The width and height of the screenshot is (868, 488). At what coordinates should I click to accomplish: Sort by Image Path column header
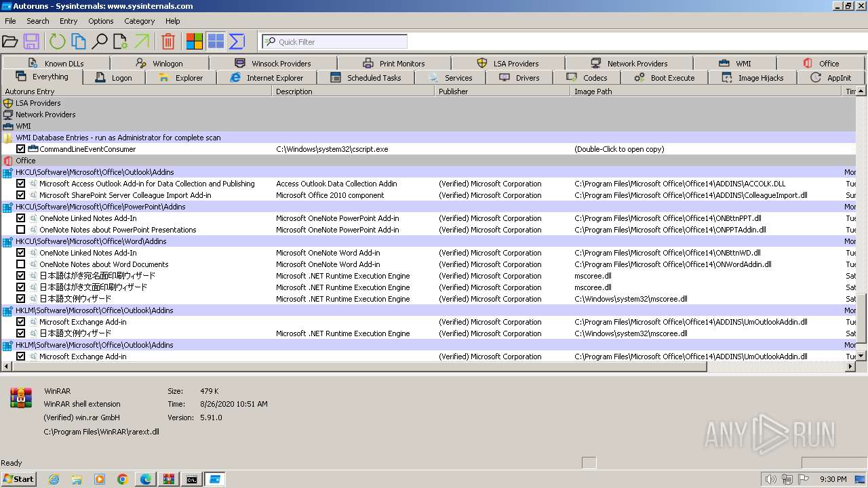click(706, 91)
